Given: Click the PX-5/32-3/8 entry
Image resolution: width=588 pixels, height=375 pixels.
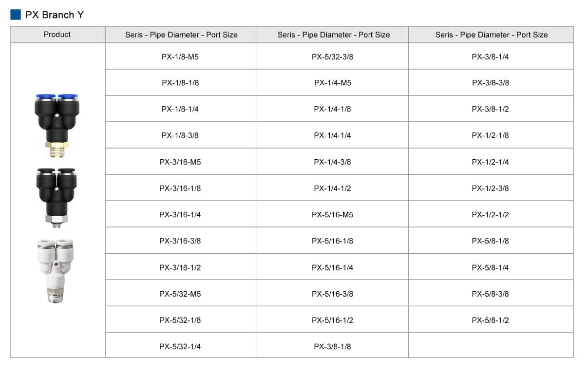Looking at the screenshot, I should point(332,56).
